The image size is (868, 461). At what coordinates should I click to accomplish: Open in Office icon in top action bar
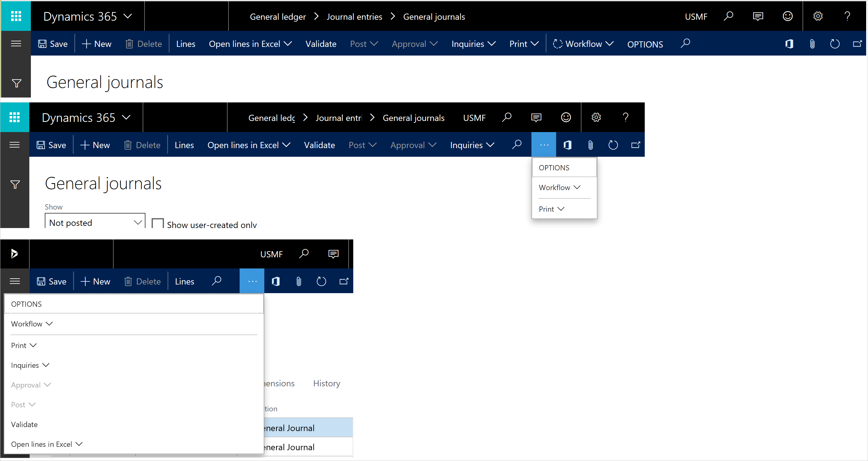(789, 44)
